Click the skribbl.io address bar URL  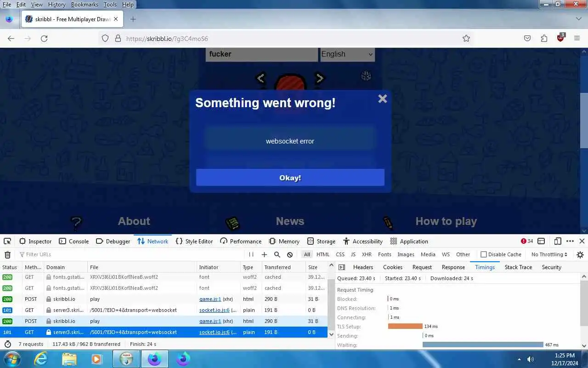(x=167, y=39)
